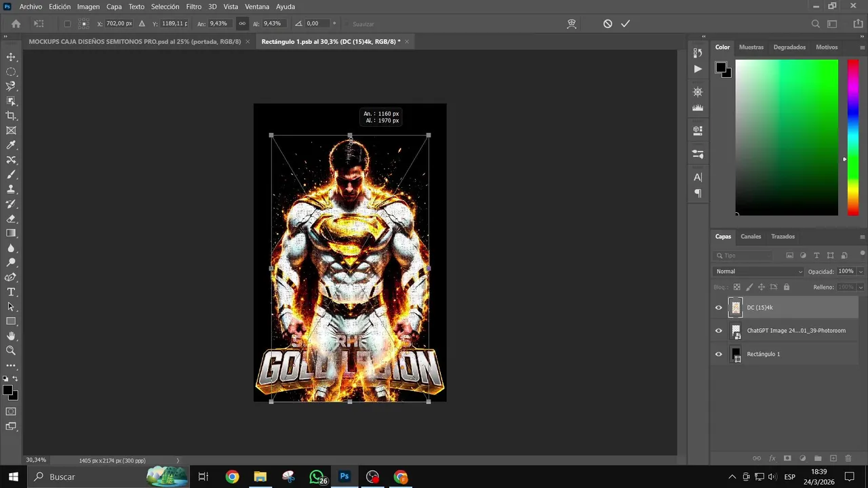Open Chrome from the taskbar

click(232, 476)
